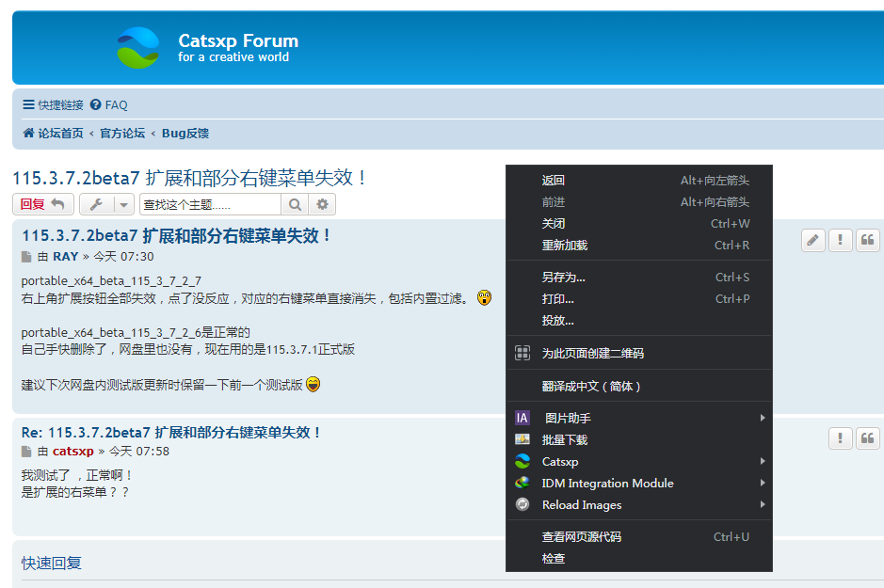The width and height of the screenshot is (884, 588).
Task: Quote catsxp's reply with quote icon
Action: point(868,438)
